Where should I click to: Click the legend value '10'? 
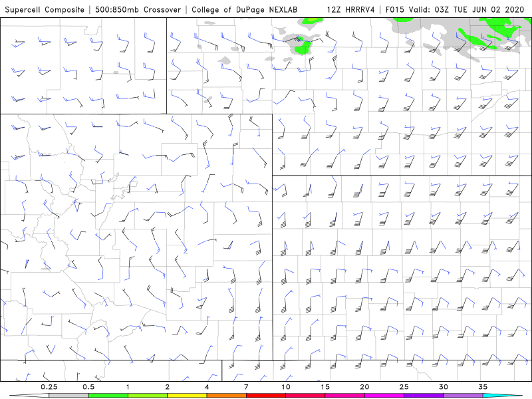click(286, 387)
